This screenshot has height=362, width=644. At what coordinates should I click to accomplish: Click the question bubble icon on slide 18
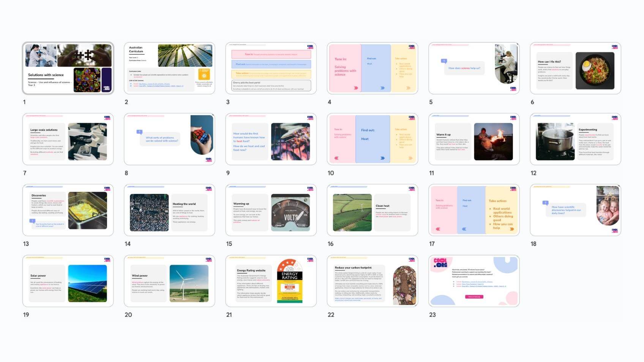point(545,203)
